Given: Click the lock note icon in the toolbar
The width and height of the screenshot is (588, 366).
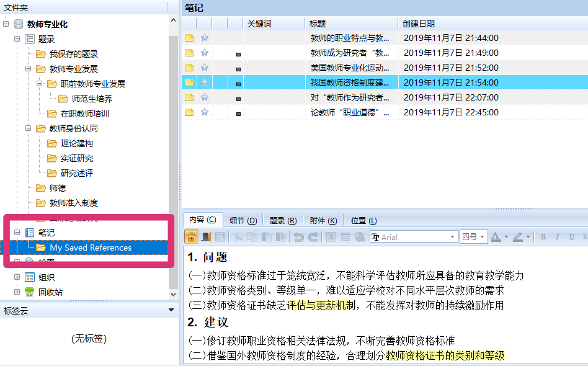Looking at the screenshot, I should [191, 236].
